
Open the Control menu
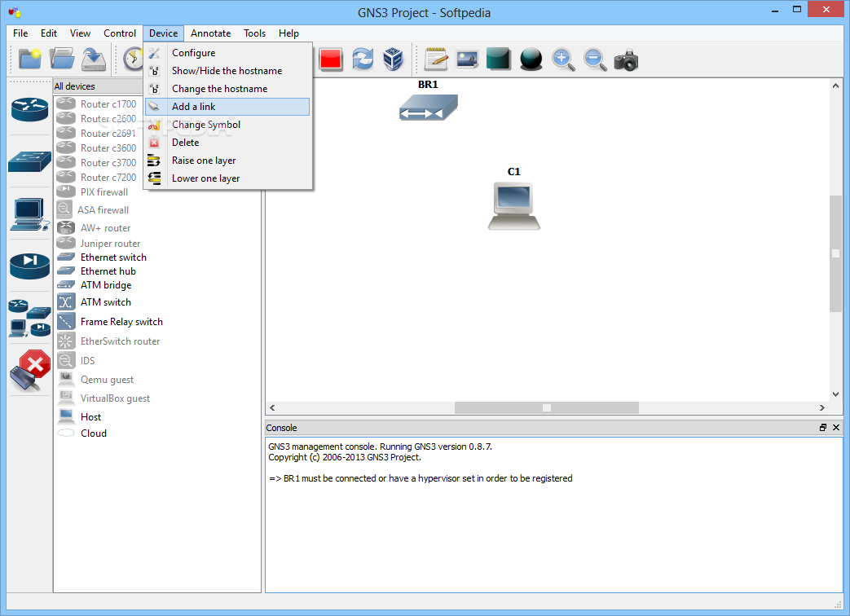point(120,33)
